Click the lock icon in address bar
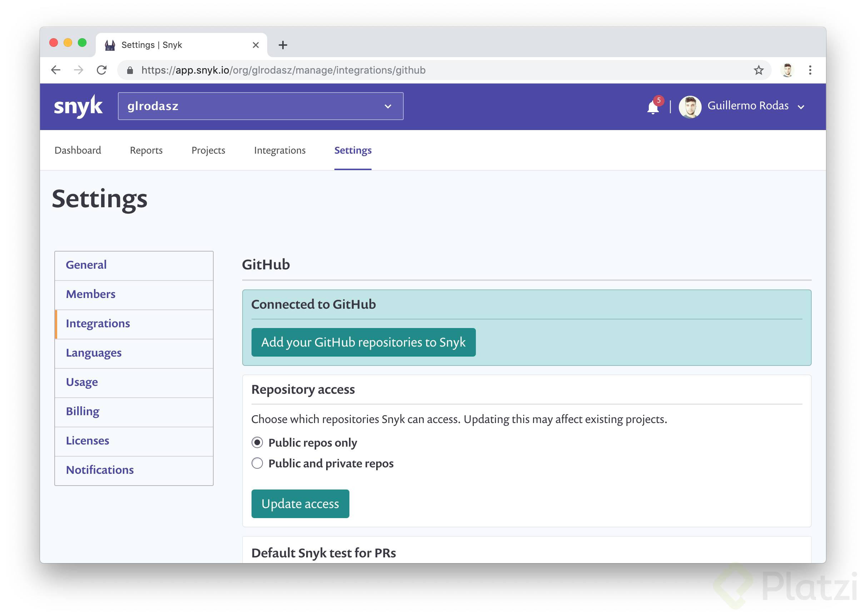 tap(130, 70)
